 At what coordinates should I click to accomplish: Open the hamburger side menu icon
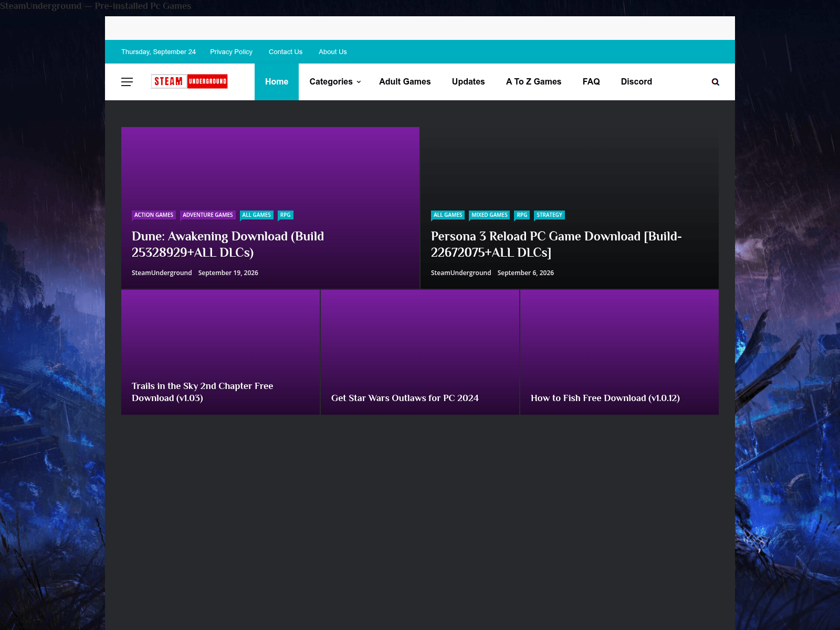click(x=127, y=82)
